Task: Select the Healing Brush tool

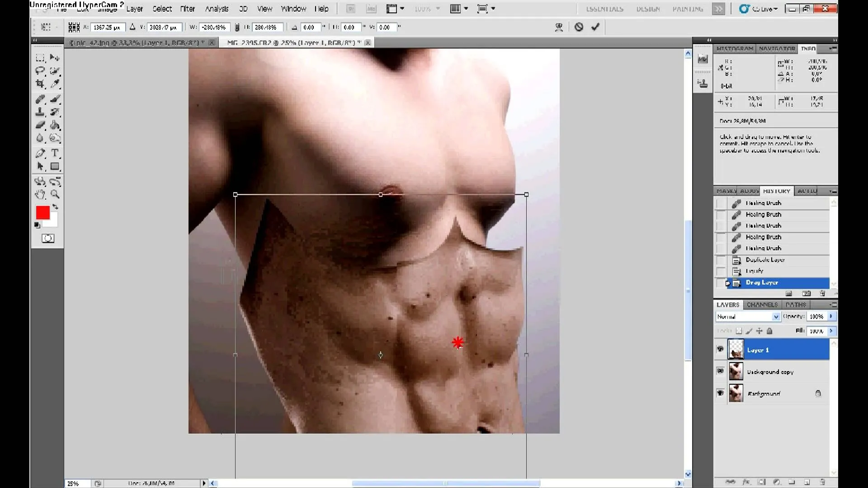Action: pyautogui.click(x=40, y=99)
